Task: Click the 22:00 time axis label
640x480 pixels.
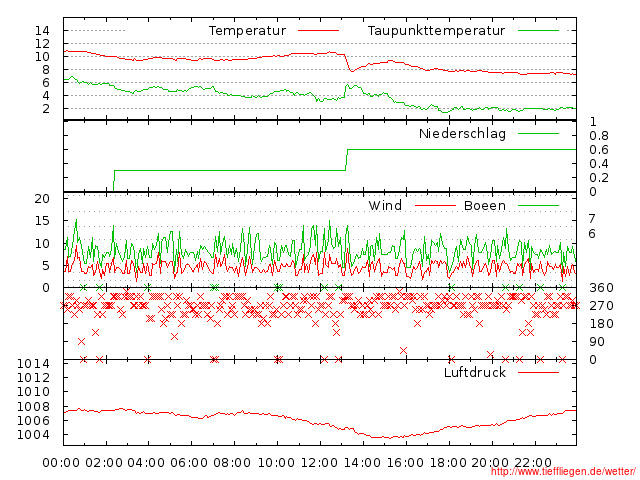Action: pyautogui.click(x=533, y=463)
